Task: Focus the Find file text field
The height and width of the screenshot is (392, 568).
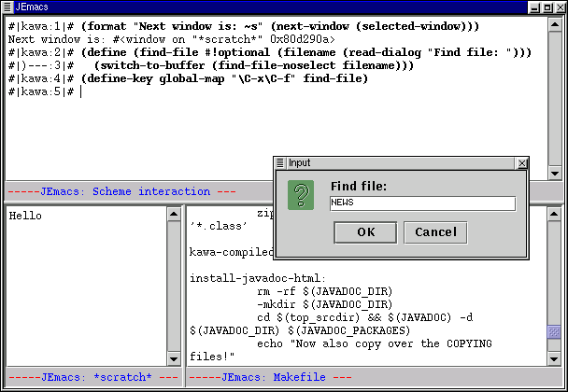Action: (x=422, y=203)
